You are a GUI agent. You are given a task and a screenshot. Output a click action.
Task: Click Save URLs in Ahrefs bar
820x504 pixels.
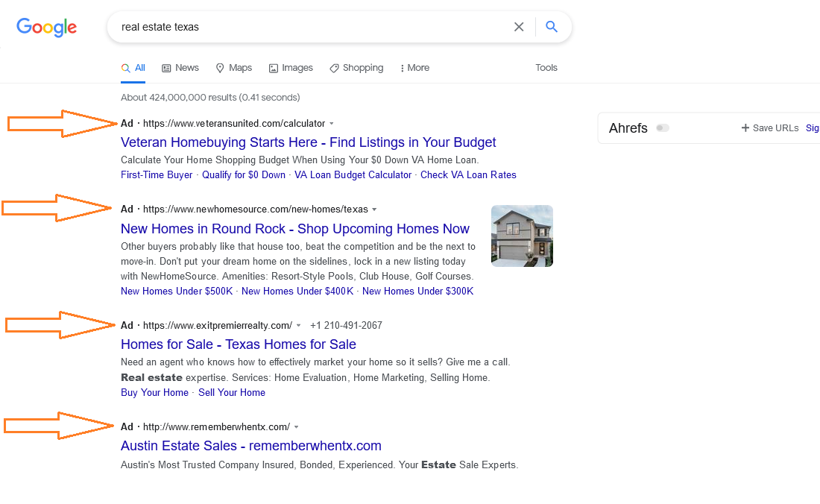[x=770, y=128]
